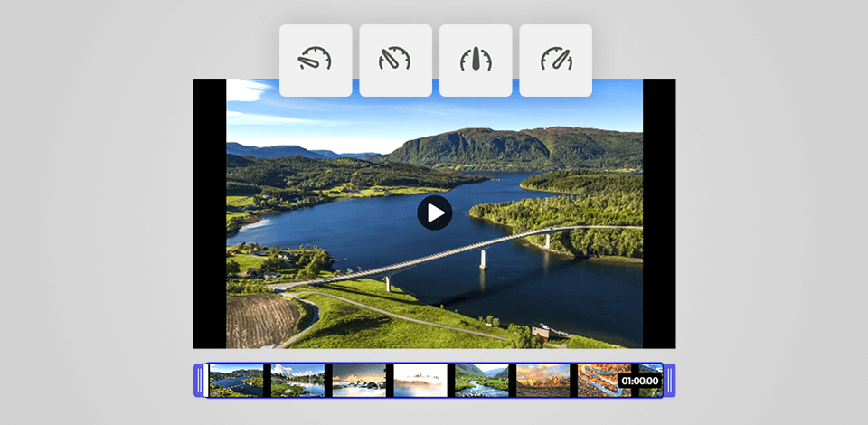Select the fastest speed gauge icon
Screen dimensions: 868x425
555,61
